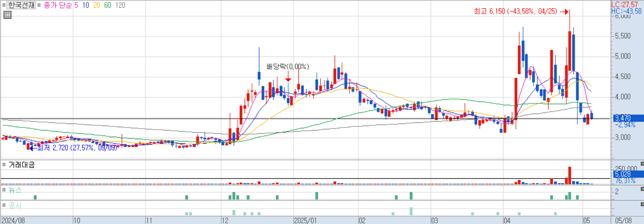Click the small square before 종가 단순
The width and height of the screenshot is (644, 224).
tap(39, 5)
